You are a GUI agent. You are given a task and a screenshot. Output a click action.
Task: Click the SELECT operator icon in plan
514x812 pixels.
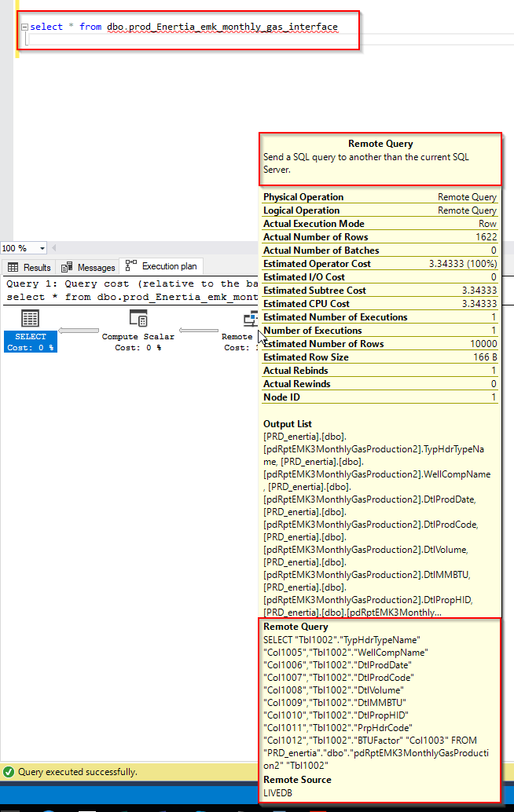pyautogui.click(x=30, y=319)
